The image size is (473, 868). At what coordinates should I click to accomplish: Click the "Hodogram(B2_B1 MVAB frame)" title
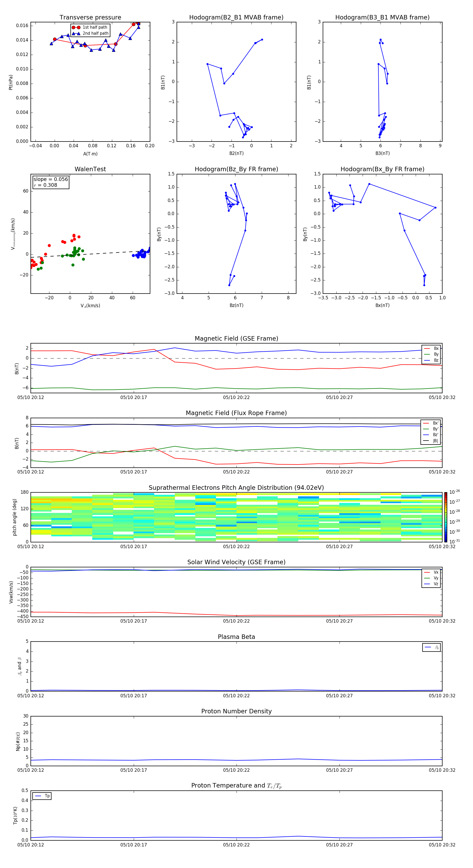[x=236, y=18]
